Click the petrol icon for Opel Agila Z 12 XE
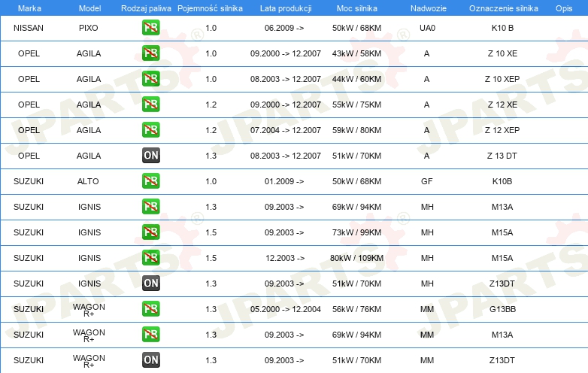 click(x=150, y=105)
